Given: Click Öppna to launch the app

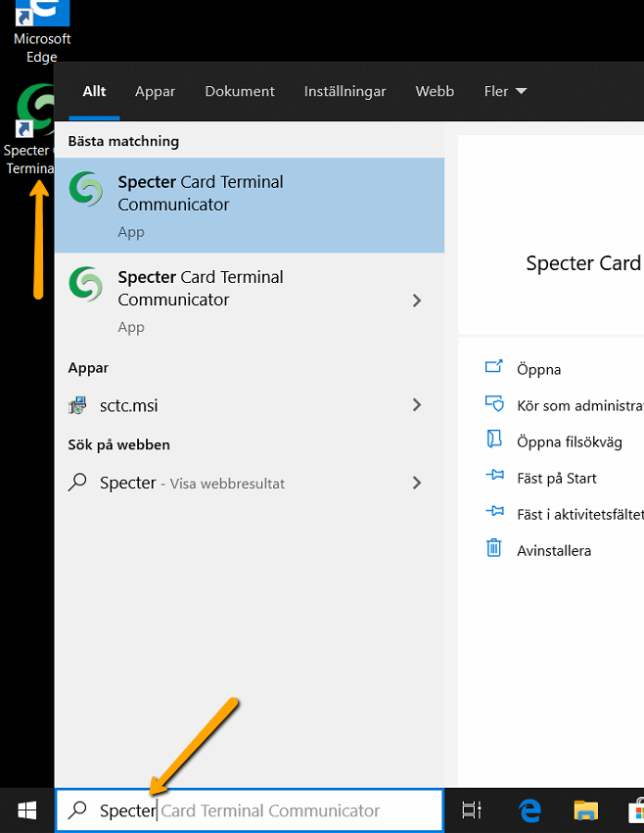Looking at the screenshot, I should click(538, 369).
